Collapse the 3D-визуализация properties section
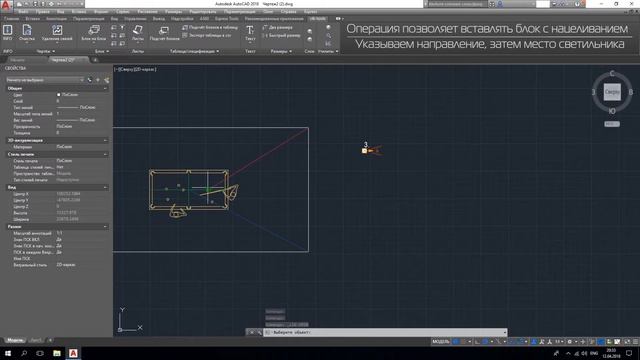This screenshot has height=360, width=640. click(105, 140)
